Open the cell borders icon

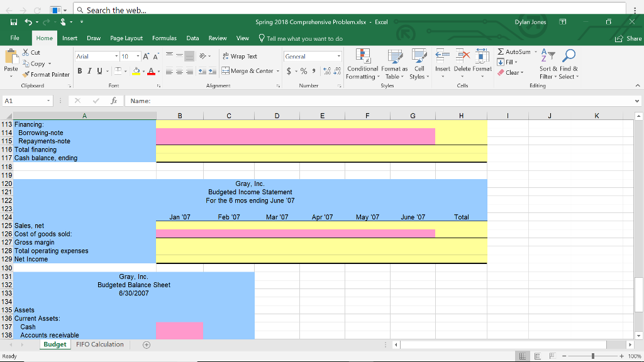coord(118,71)
